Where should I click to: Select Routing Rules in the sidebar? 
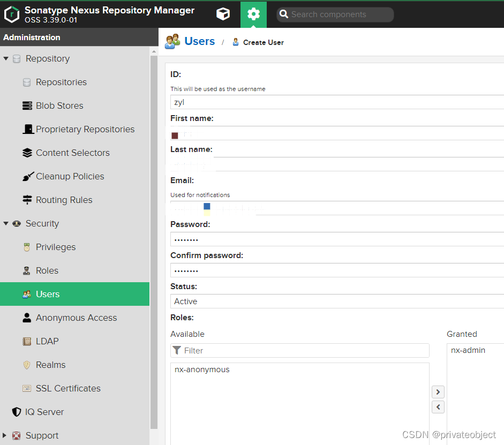[64, 200]
